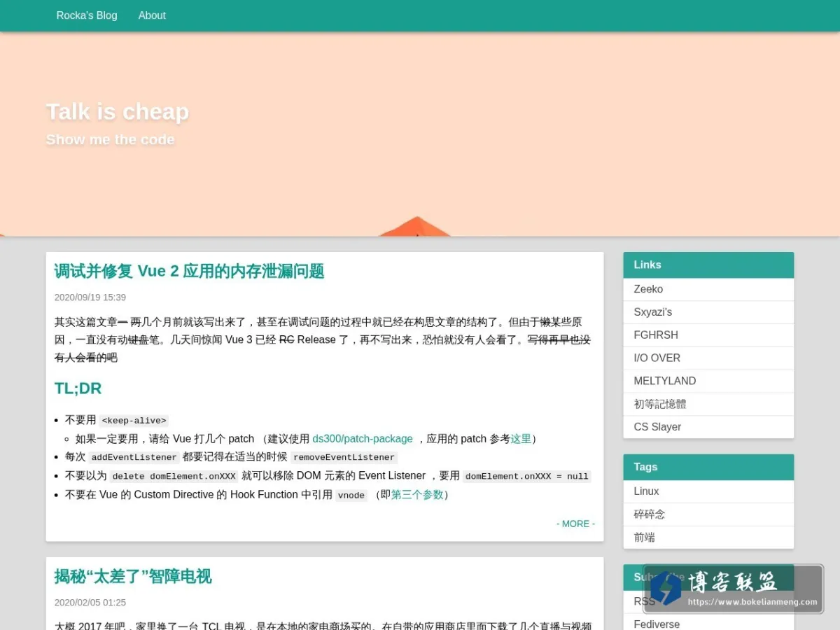This screenshot has height=630, width=840.
Task: Open the 第三个参数 link
Action: click(417, 495)
